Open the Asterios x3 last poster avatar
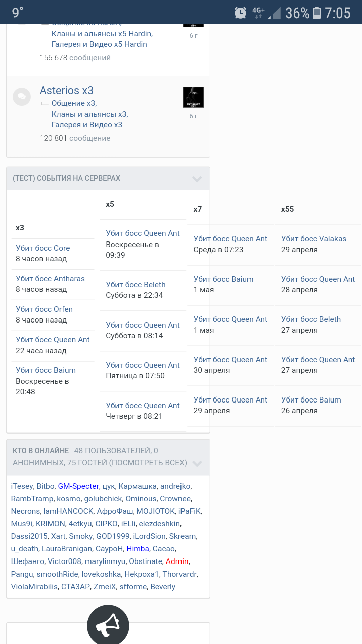Viewport: 362px width, 644px height. (x=193, y=97)
